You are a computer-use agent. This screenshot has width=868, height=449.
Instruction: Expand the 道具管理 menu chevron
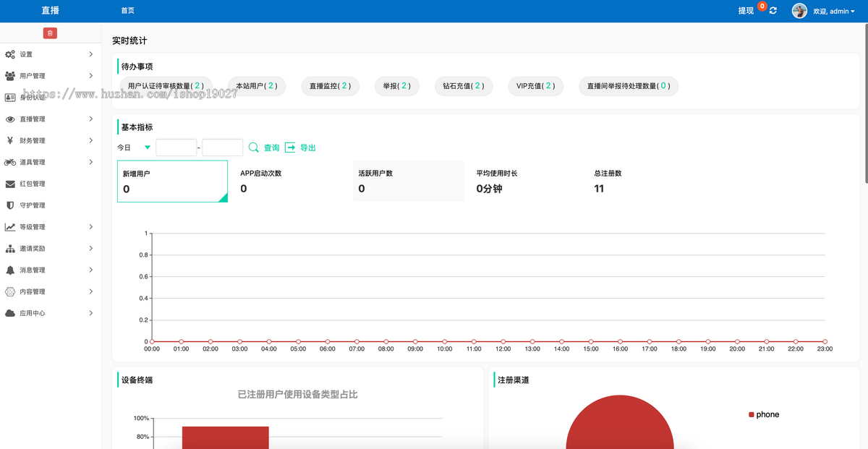click(x=90, y=162)
